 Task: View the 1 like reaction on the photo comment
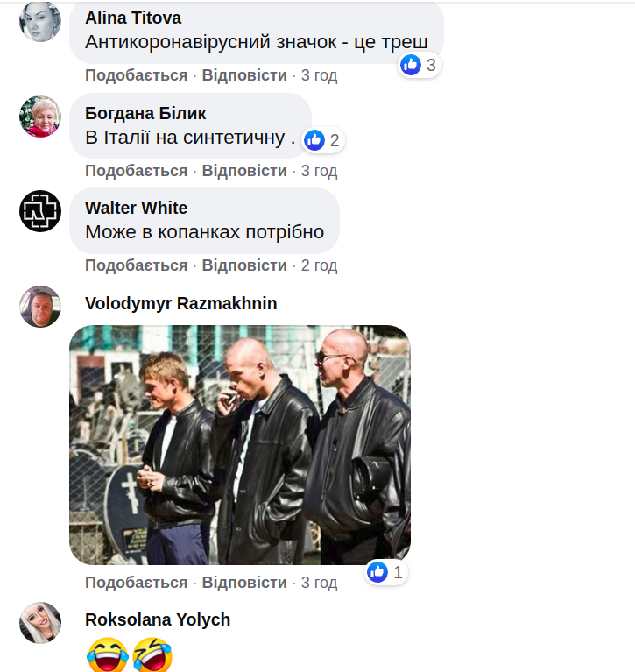(x=386, y=572)
